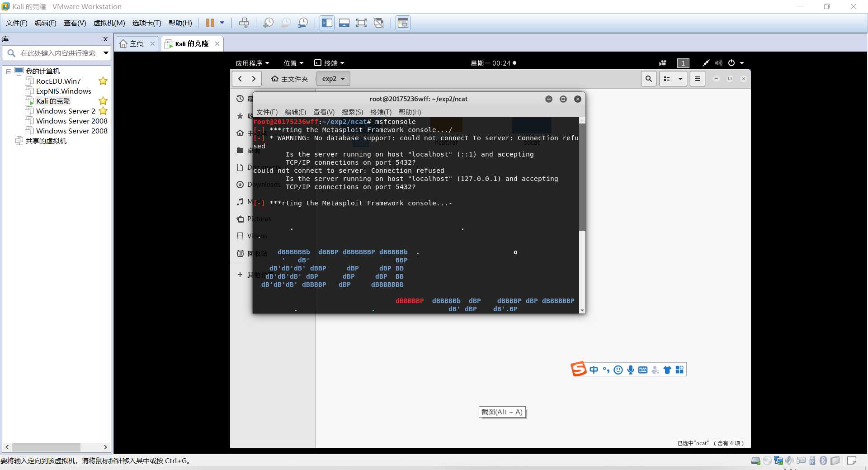Open the Sogou soft keyboard icon
868x470 pixels.
[642, 370]
